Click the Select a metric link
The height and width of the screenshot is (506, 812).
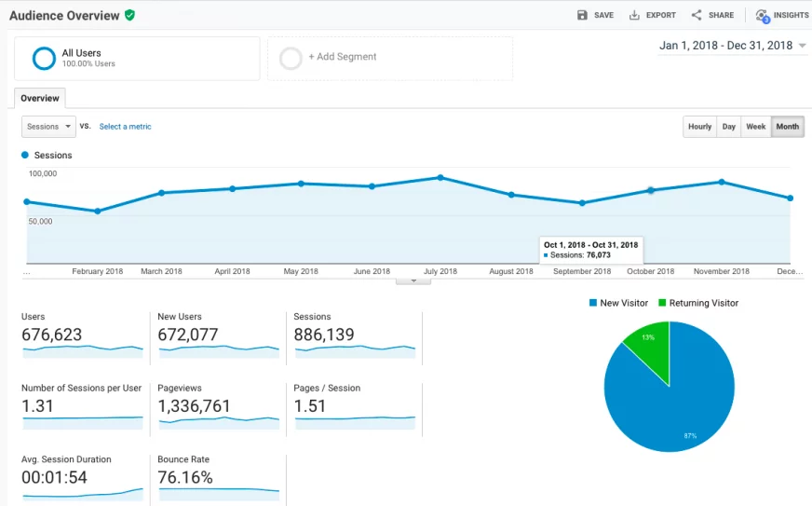click(x=125, y=127)
